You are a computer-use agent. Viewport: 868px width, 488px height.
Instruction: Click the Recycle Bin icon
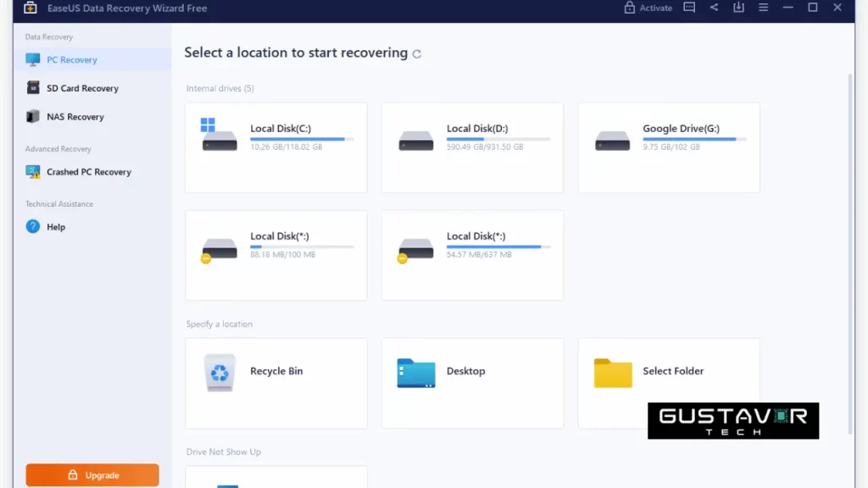pyautogui.click(x=220, y=373)
